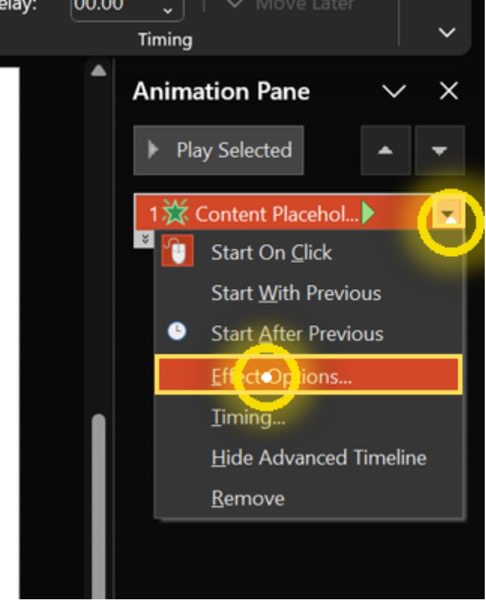Close the Animation Pane
The image size is (486, 601).
(449, 91)
